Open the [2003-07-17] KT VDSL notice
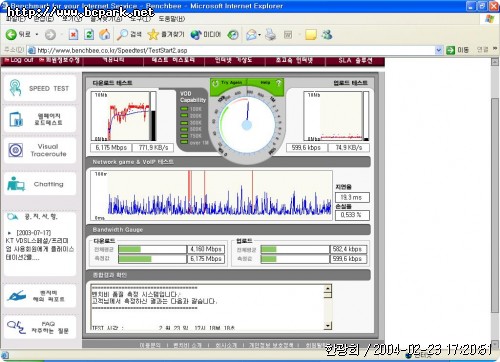 pos(40,245)
